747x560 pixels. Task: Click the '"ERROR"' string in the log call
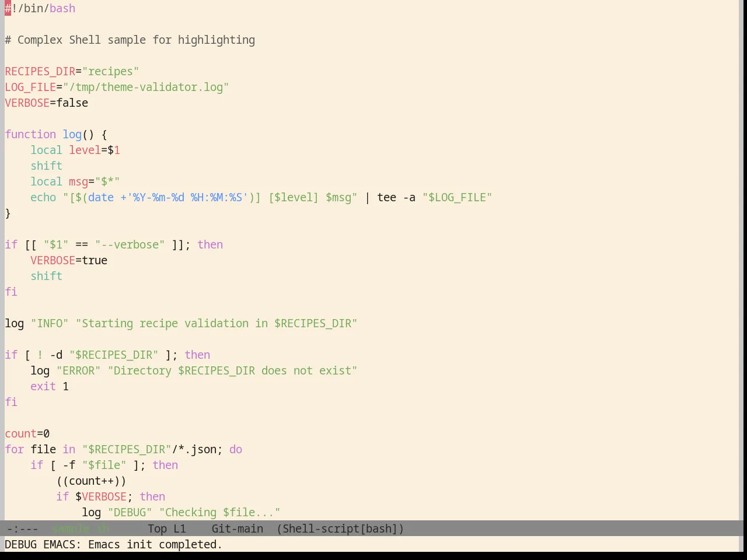point(79,371)
